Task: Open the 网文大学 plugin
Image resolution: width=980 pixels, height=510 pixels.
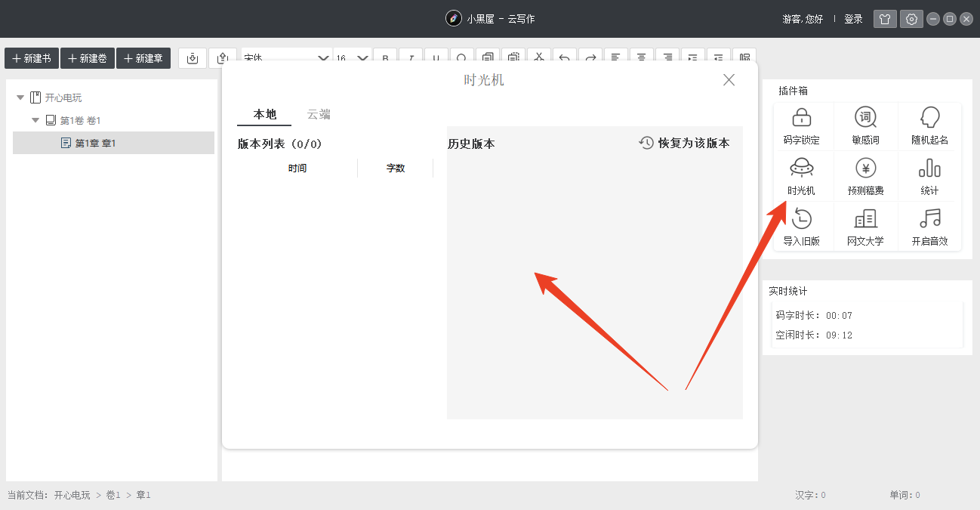Action: click(865, 226)
